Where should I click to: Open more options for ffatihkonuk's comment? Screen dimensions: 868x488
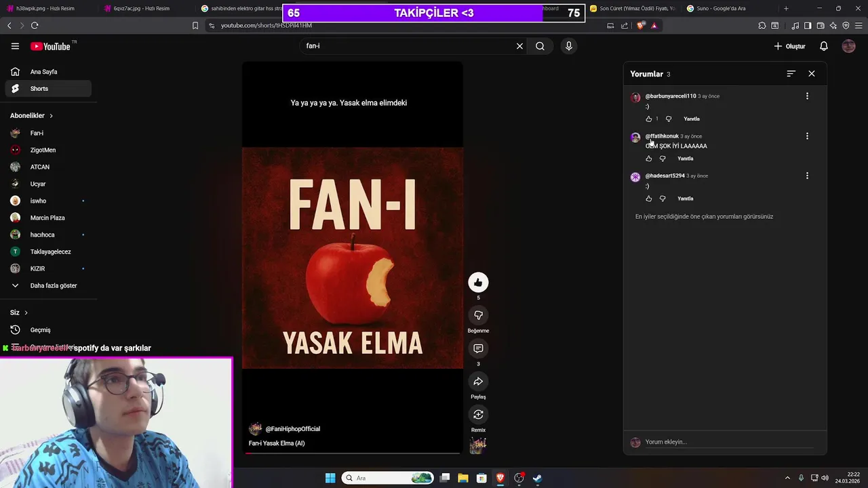tap(807, 136)
